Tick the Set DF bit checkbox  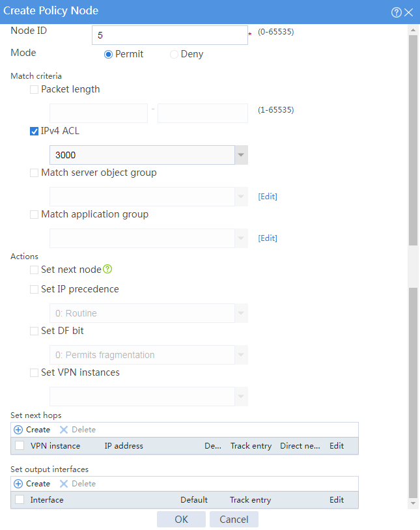coord(34,331)
